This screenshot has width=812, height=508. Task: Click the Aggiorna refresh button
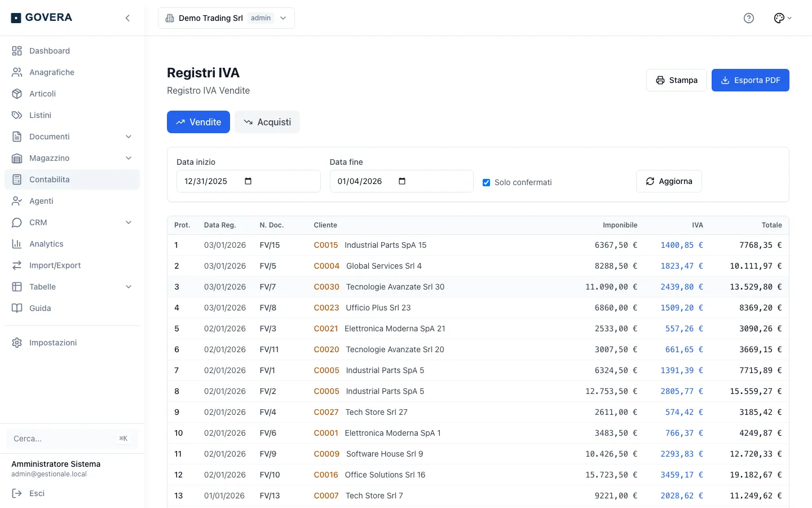pyautogui.click(x=669, y=181)
